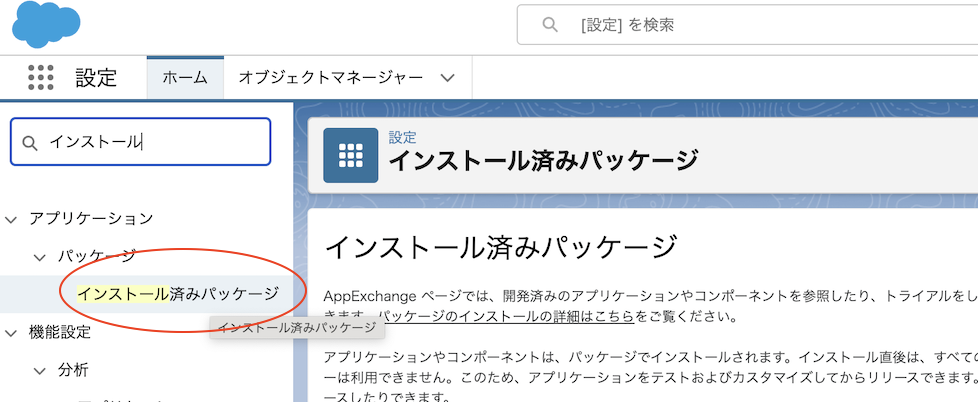
Task: Switch to the ホーム tab
Action: (x=185, y=78)
